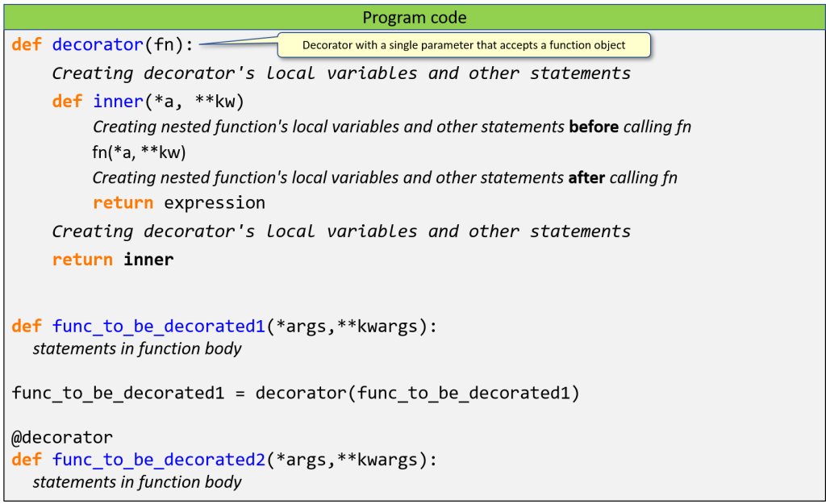
Task: Click the decorator(func_to_be_decorated1) call in the assignment
Action: (417, 394)
